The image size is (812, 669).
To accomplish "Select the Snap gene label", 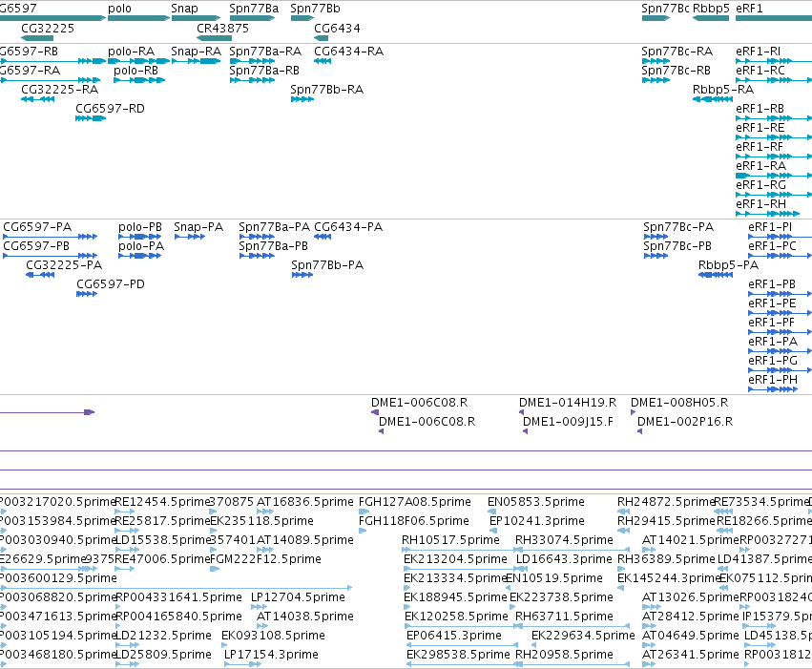I will [184, 9].
